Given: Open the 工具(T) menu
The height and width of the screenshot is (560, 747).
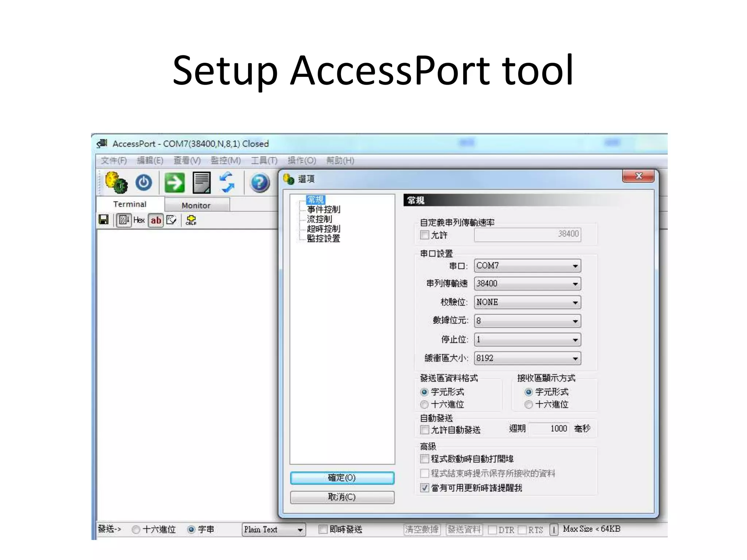Looking at the screenshot, I should [x=264, y=160].
